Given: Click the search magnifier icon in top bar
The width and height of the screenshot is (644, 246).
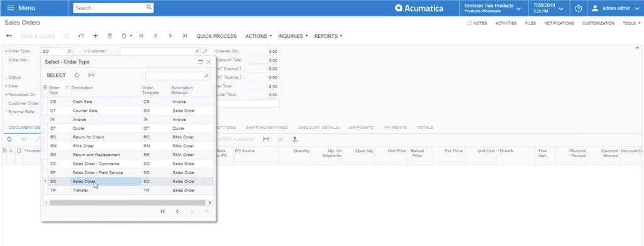Looking at the screenshot, I should pos(149,8).
